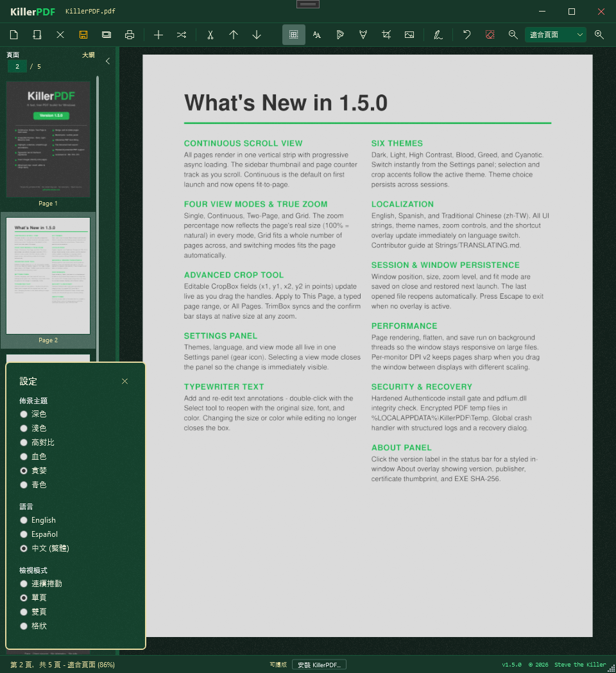Choose 單頁 view mode
The width and height of the screenshot is (616, 673).
click(33, 598)
